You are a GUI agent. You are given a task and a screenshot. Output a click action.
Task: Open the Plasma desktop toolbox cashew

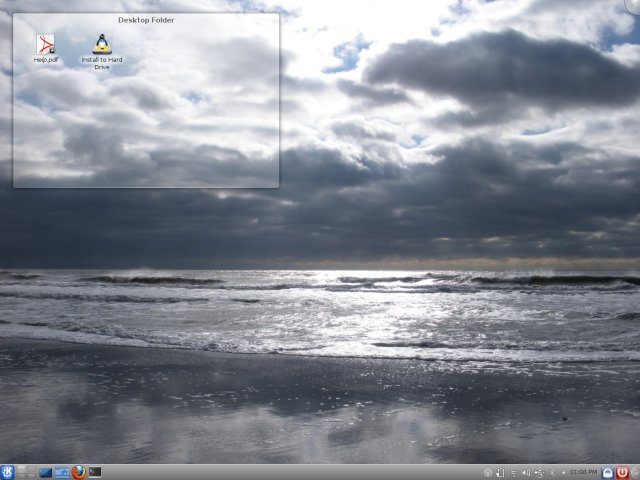[634, 5]
